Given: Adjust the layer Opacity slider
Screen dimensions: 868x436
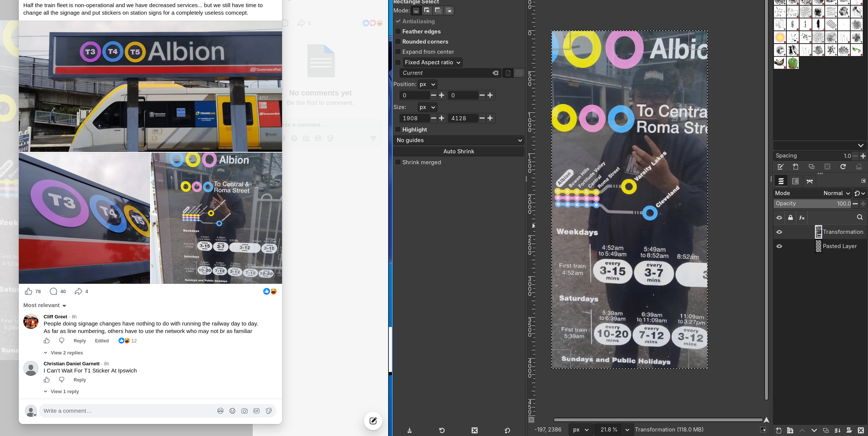Looking at the screenshot, I should click(812, 203).
